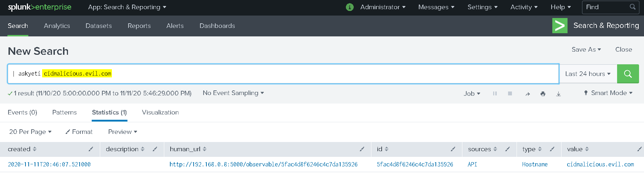Change the Smart Mode setting
Viewport: 644px width, 189px height.
(608, 93)
